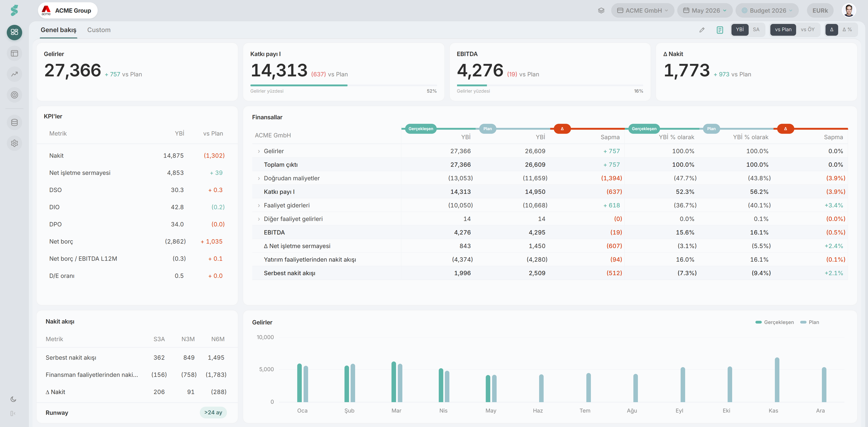Open the app logo home icon
The height and width of the screenshot is (427, 868).
[x=14, y=11]
